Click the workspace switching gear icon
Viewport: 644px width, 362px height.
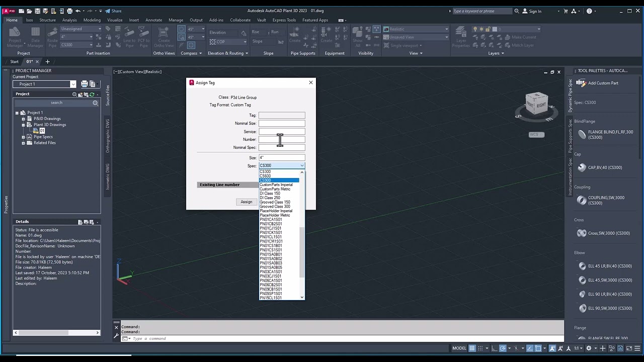pos(589,348)
